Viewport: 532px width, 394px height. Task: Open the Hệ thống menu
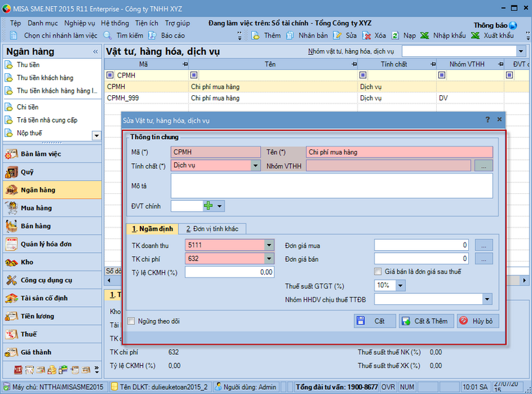115,23
